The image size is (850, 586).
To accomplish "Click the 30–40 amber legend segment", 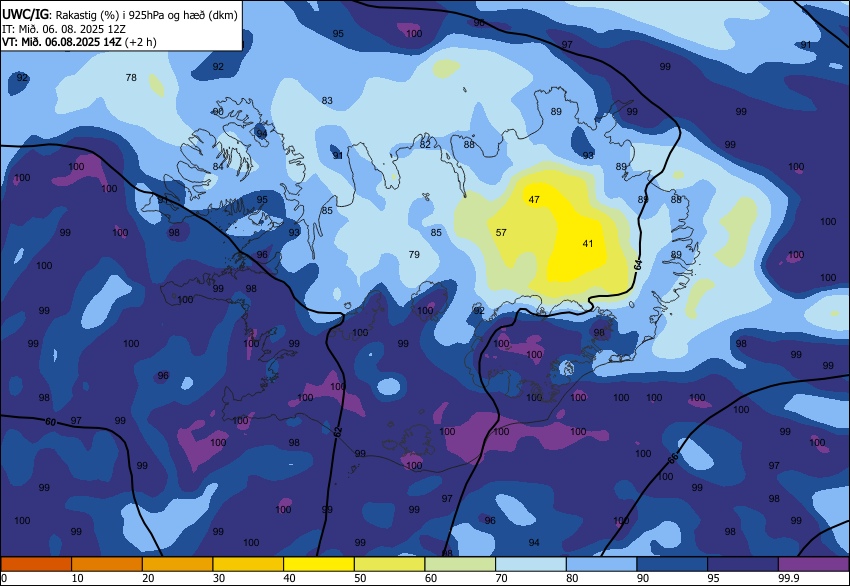I will (x=248, y=564).
